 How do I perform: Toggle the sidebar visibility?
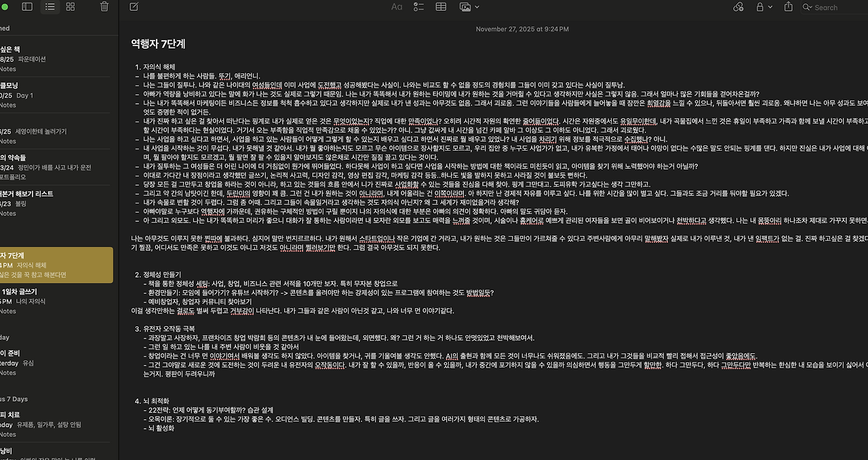point(26,7)
